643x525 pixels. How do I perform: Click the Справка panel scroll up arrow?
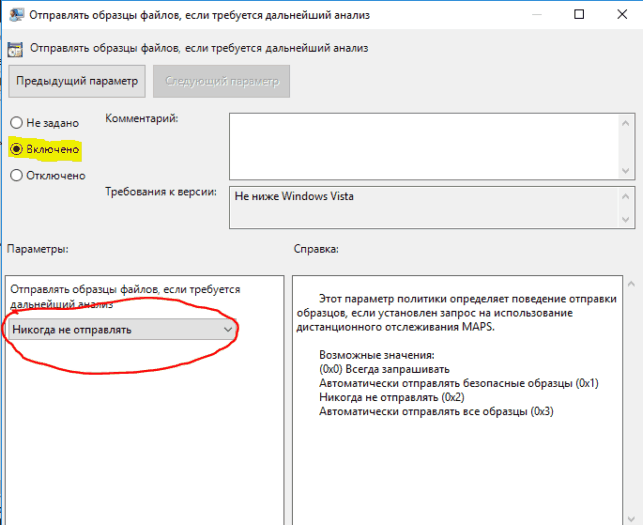pos(632,283)
